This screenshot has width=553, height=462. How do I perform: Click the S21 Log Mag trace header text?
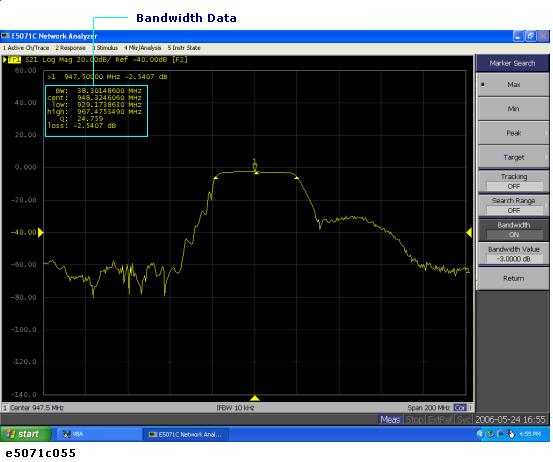pos(106,60)
